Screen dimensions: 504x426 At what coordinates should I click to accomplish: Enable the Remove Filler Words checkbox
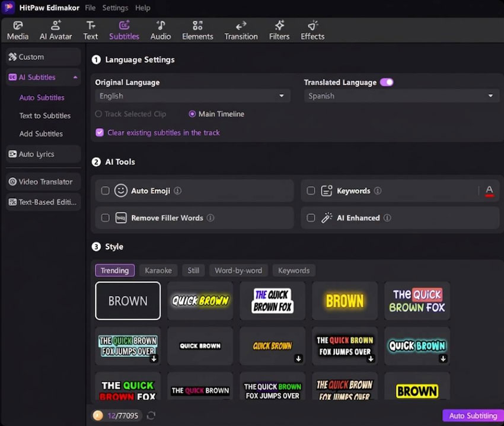coord(105,218)
